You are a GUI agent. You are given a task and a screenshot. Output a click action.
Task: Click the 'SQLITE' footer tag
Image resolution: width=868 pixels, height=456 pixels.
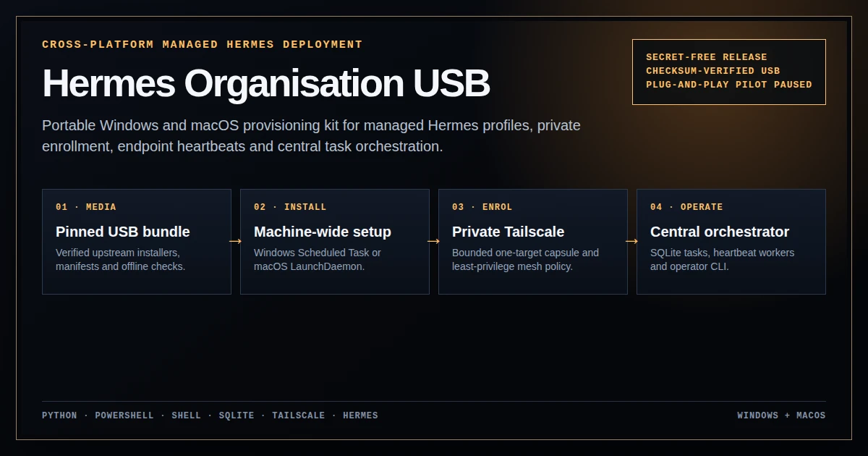tap(237, 415)
